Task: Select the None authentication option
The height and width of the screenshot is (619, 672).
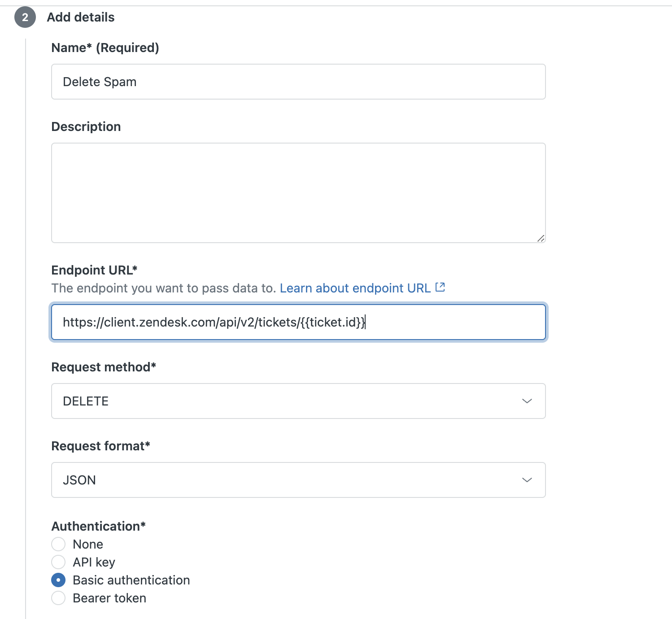Action: click(58, 544)
